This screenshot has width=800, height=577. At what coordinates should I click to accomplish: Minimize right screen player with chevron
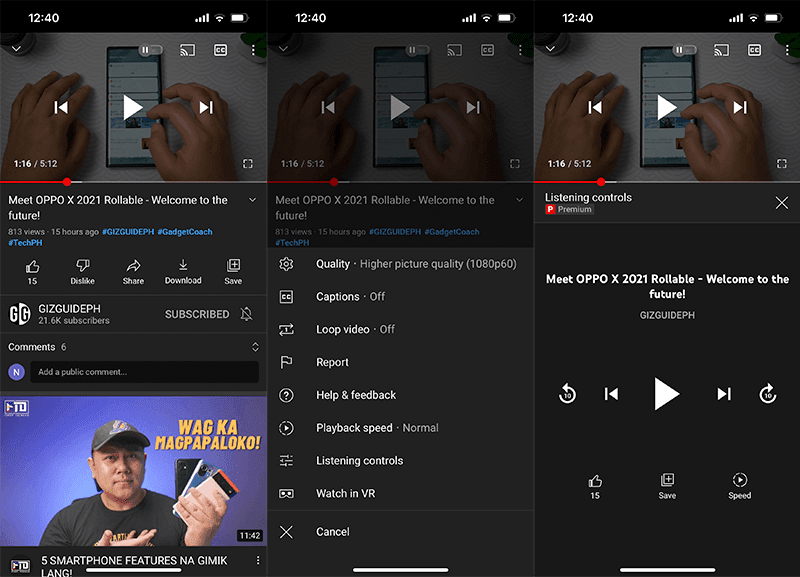pyautogui.click(x=550, y=49)
